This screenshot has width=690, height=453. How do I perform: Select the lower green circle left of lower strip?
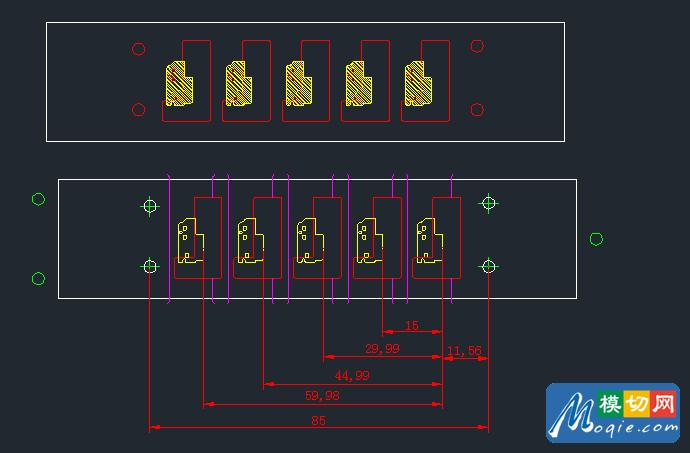(x=38, y=278)
